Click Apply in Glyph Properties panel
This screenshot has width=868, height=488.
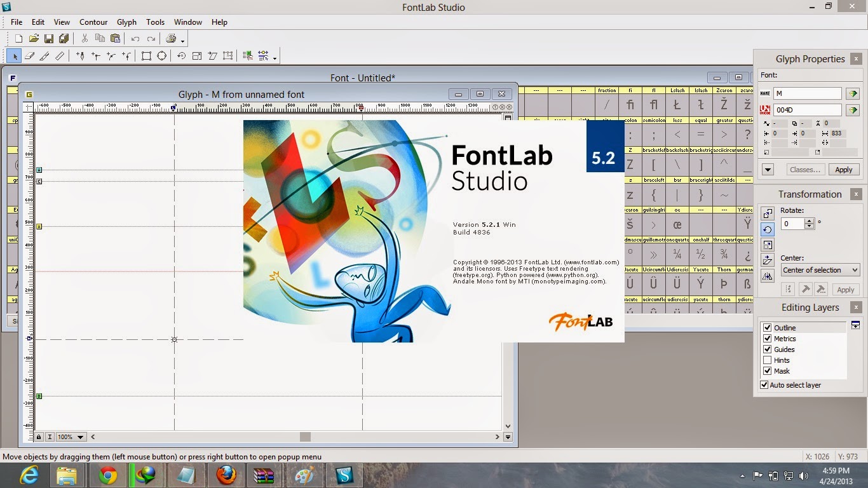pos(844,170)
